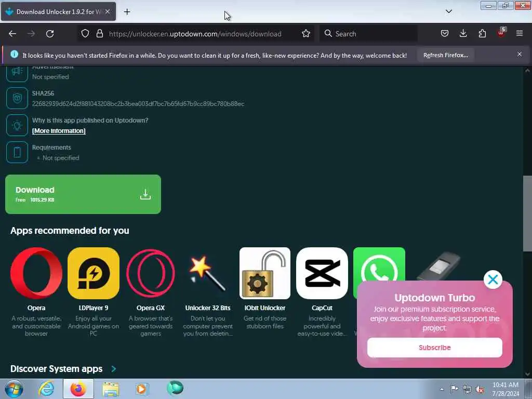532x399 pixels.
Task: Open the CapCut title link
Action: 322,308
